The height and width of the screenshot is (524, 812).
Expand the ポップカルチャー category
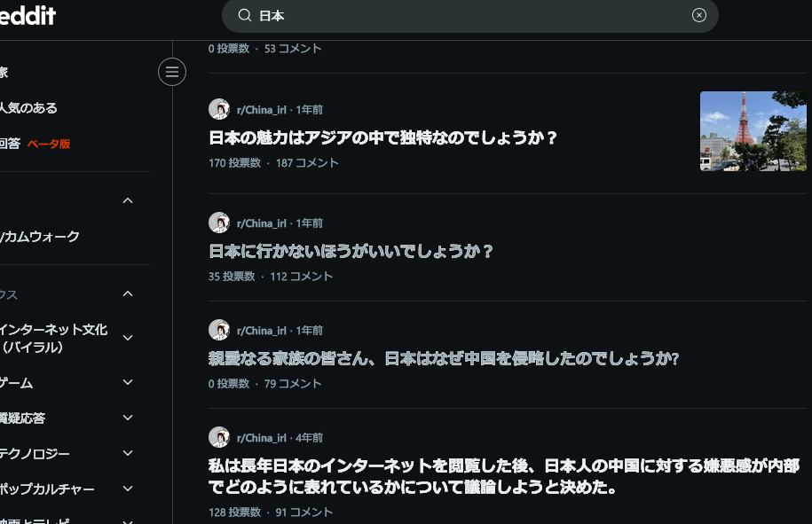point(128,489)
